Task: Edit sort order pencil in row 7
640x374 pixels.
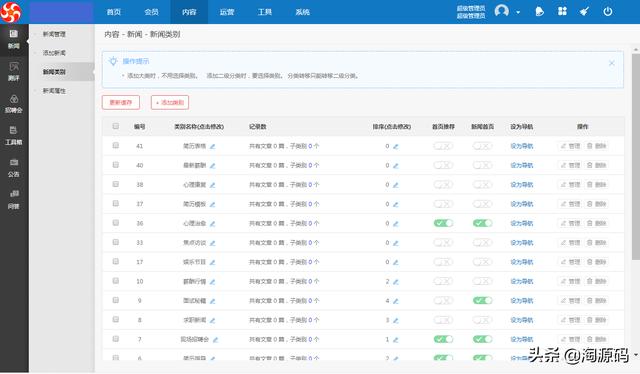Action: (x=396, y=339)
